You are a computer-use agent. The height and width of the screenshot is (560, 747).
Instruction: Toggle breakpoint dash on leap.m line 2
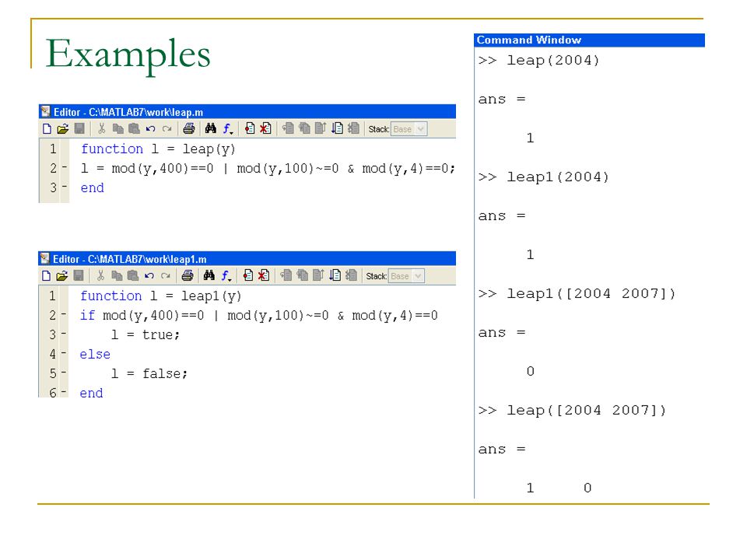[65, 168]
